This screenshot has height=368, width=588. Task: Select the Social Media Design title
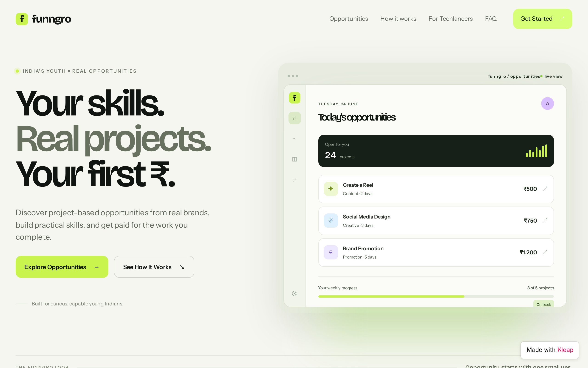[366, 217]
